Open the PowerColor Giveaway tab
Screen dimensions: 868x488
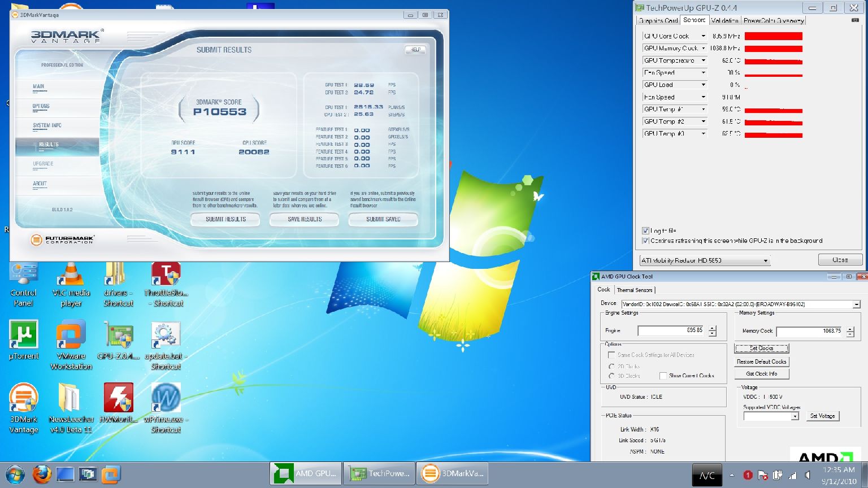tap(774, 21)
